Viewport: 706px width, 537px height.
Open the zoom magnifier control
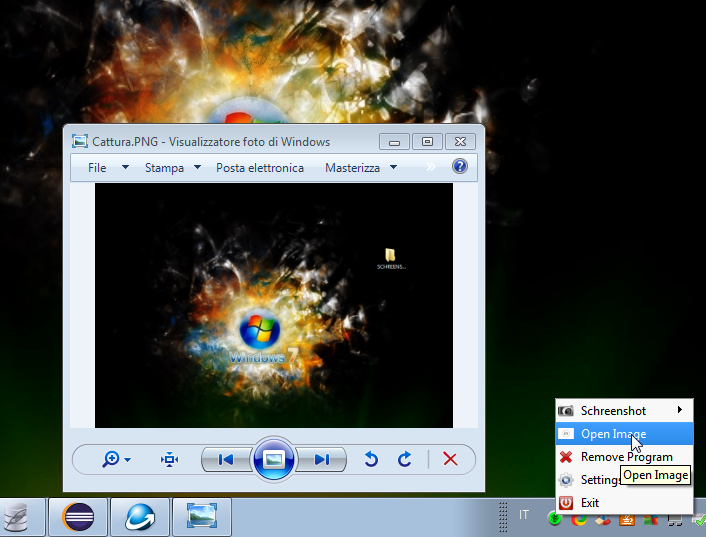(111, 459)
